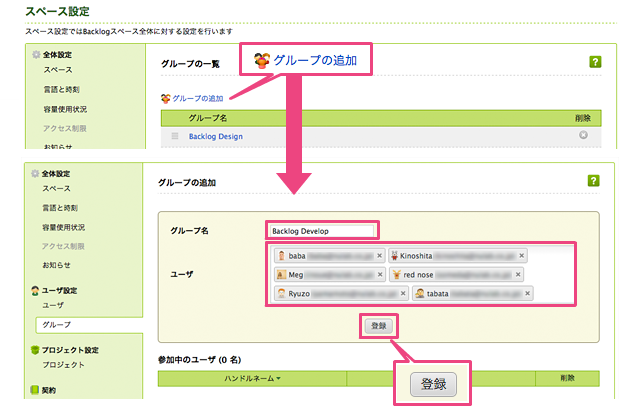Click the gear icon next to 全体設定 in グループの一覧 panel

[36, 55]
